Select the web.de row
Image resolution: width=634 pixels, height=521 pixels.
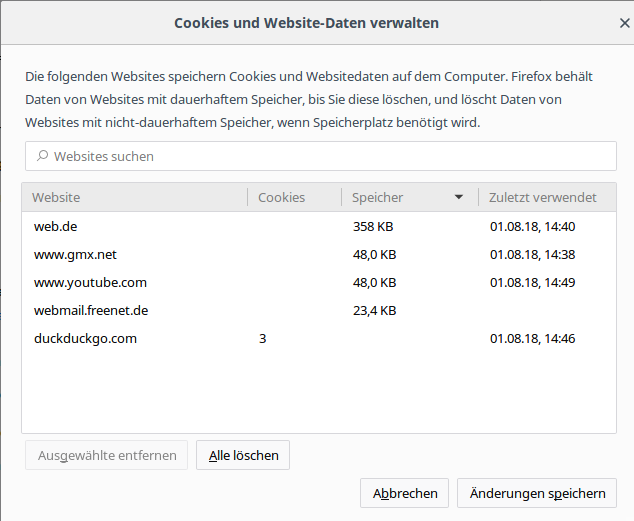pos(56,227)
